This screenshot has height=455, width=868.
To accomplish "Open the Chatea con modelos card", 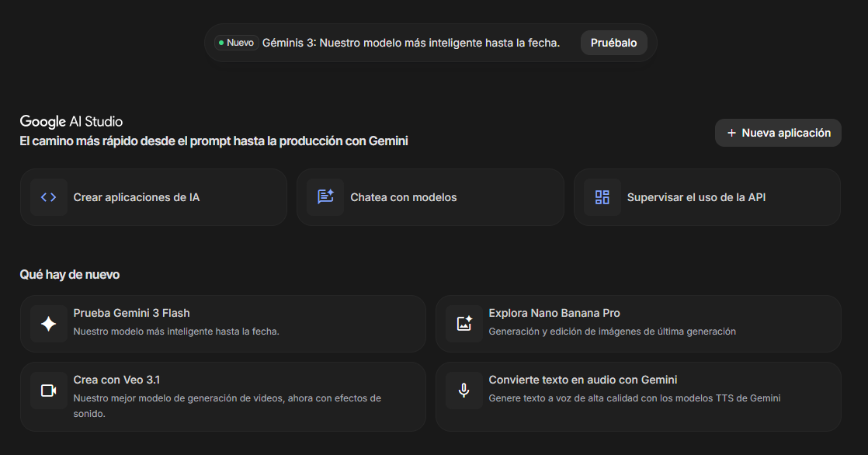I will (430, 197).
